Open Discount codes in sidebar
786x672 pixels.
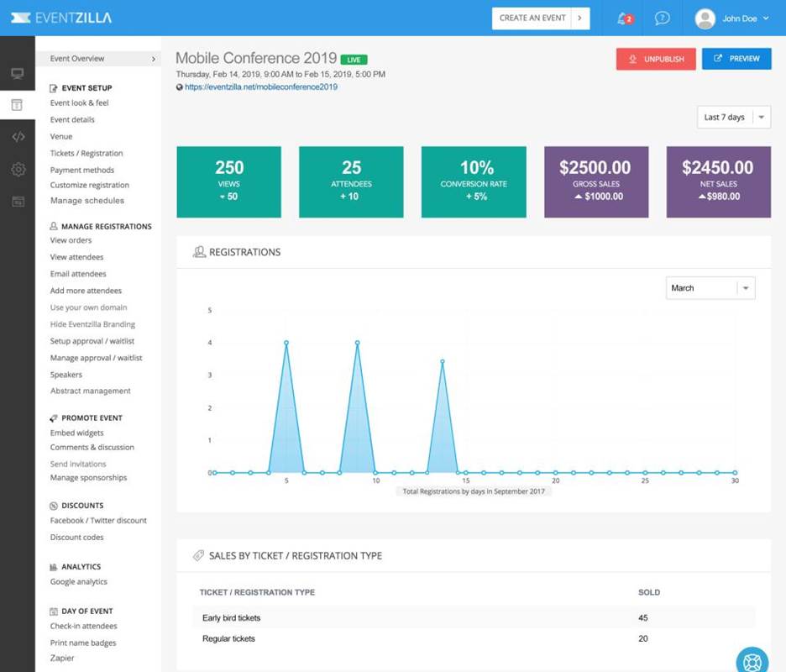76,537
